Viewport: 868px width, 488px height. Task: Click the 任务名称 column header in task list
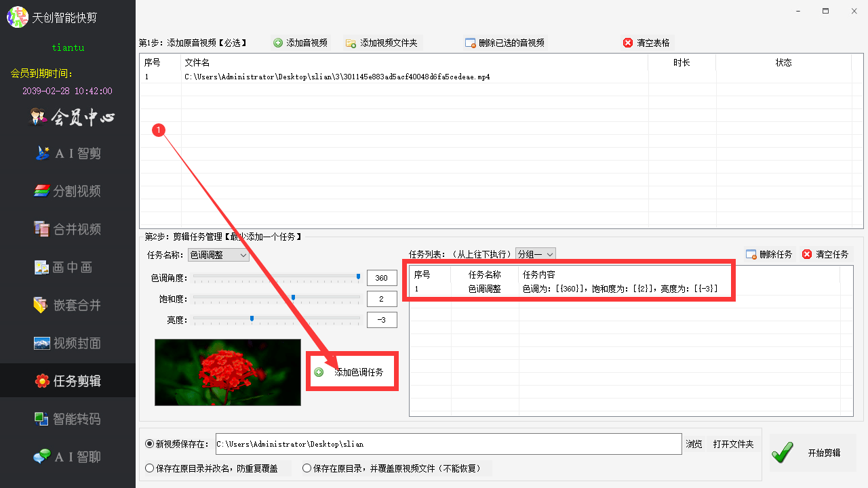pyautogui.click(x=485, y=274)
